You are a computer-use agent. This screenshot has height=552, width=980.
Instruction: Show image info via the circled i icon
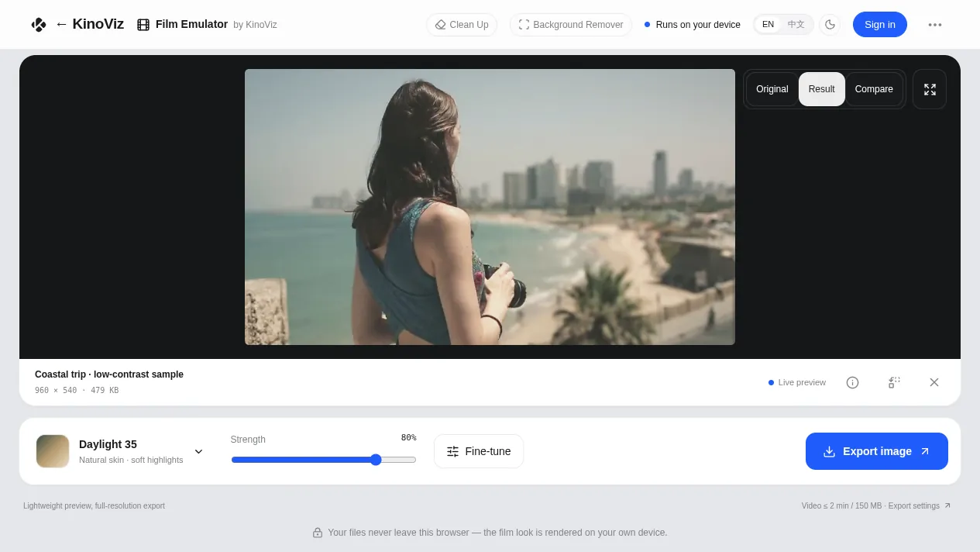pos(852,382)
